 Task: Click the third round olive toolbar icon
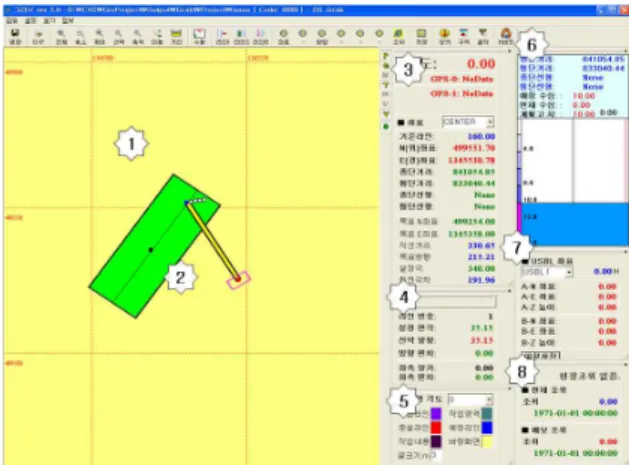pyautogui.click(x=322, y=34)
